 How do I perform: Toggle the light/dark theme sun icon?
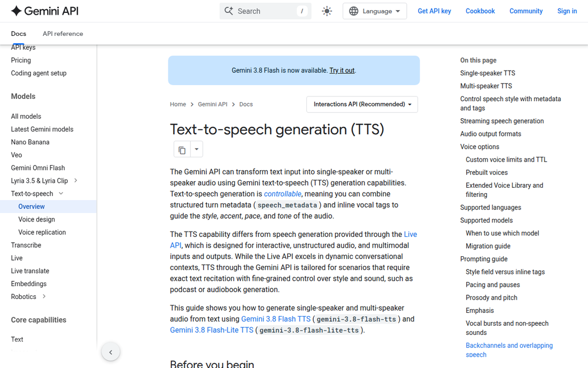327,11
